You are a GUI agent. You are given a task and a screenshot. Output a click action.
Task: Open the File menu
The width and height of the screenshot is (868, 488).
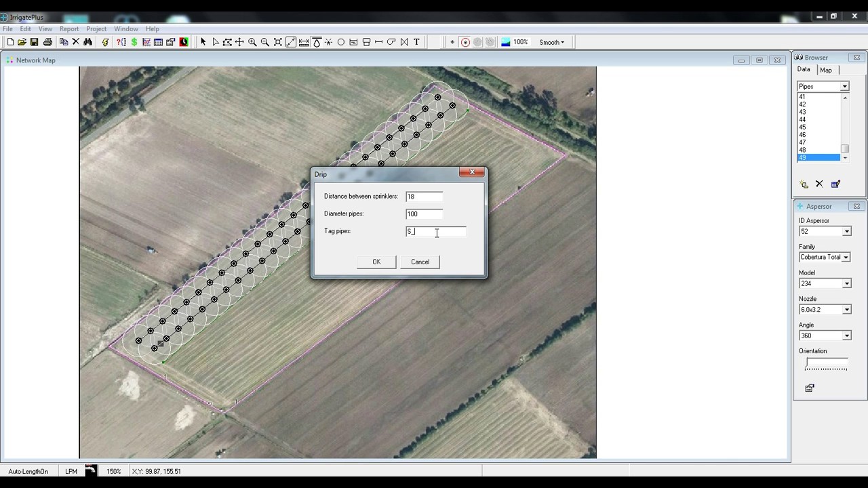7,29
